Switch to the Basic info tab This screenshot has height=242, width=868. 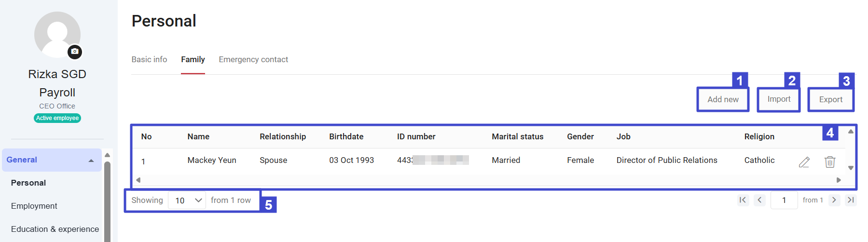coord(149,59)
